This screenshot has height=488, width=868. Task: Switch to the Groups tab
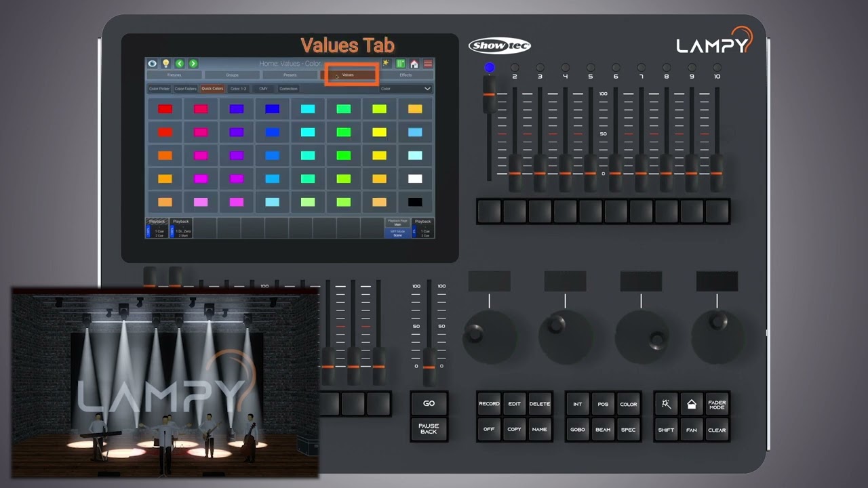click(232, 75)
